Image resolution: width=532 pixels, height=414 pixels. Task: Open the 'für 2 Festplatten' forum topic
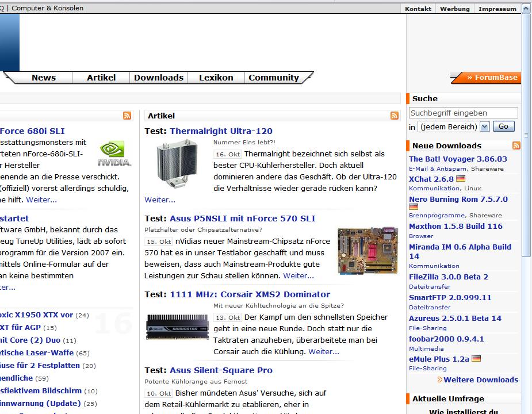(x=40, y=366)
